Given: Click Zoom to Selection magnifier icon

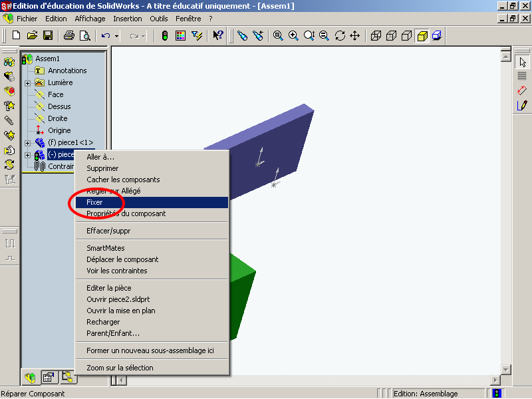Looking at the screenshot, I should (324, 35).
